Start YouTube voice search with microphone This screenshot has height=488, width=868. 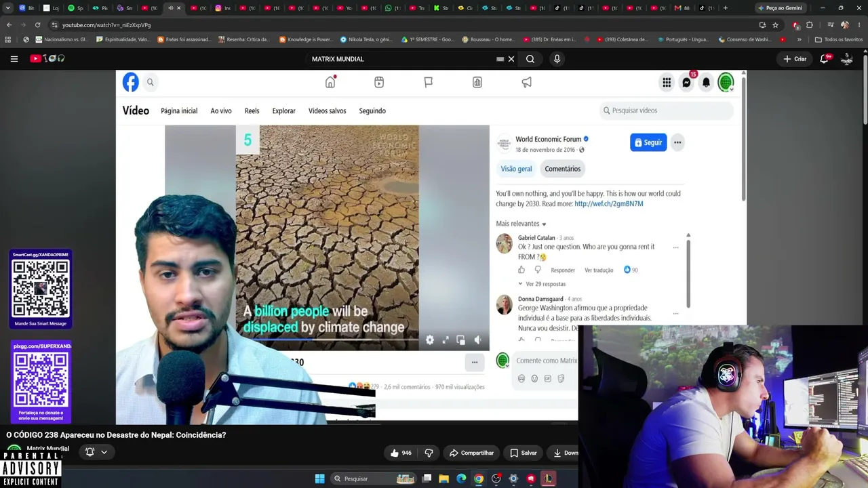click(x=557, y=59)
